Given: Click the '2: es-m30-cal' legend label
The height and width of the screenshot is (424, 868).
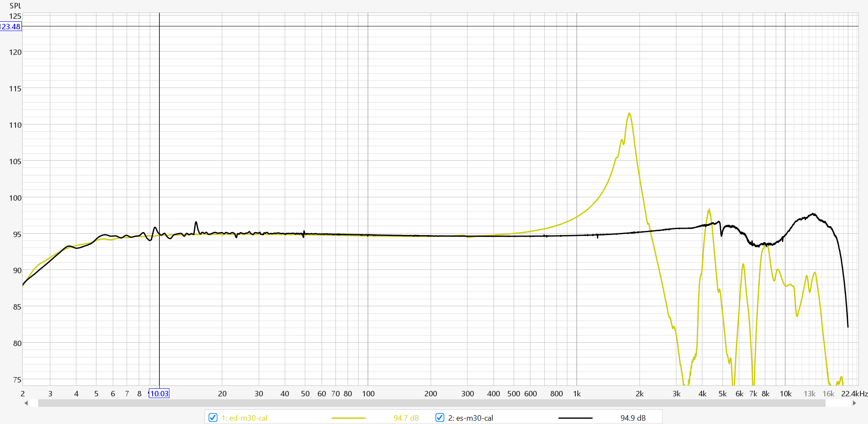Looking at the screenshot, I should pyautogui.click(x=470, y=418).
